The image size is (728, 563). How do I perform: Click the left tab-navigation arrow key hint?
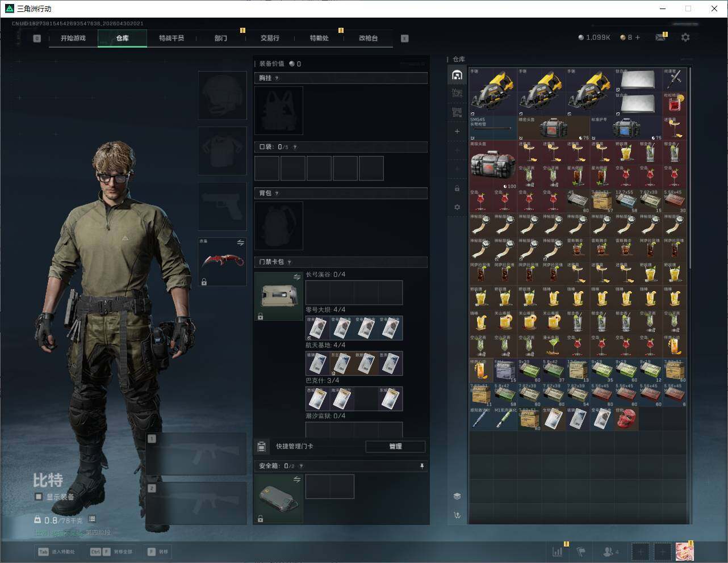coord(37,39)
